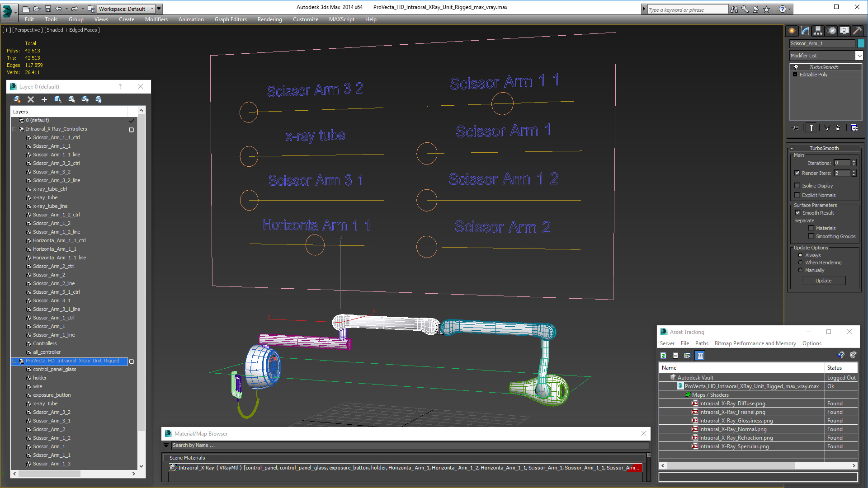Open the Display command panel tab

844,31
